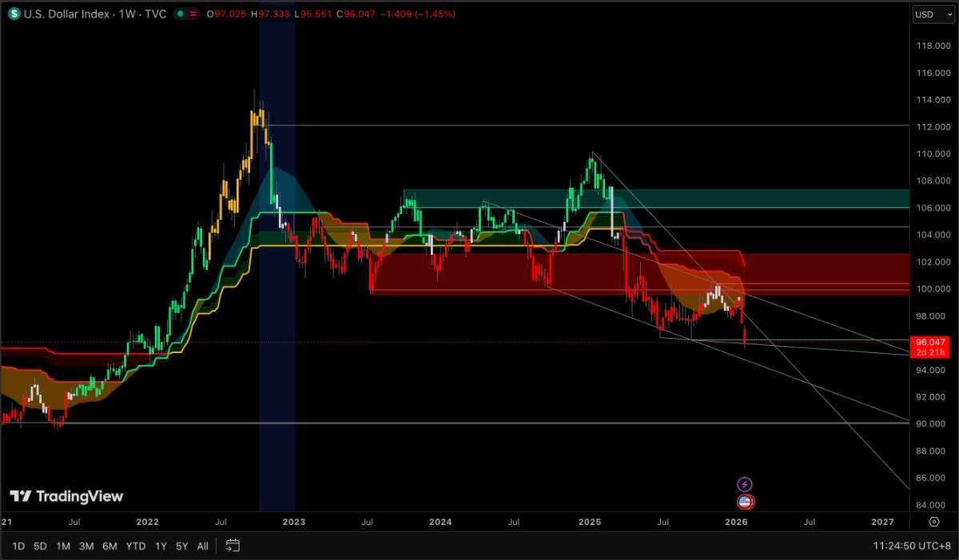The width and height of the screenshot is (959, 560).
Task: Click the 1D range button
Action: 18,546
